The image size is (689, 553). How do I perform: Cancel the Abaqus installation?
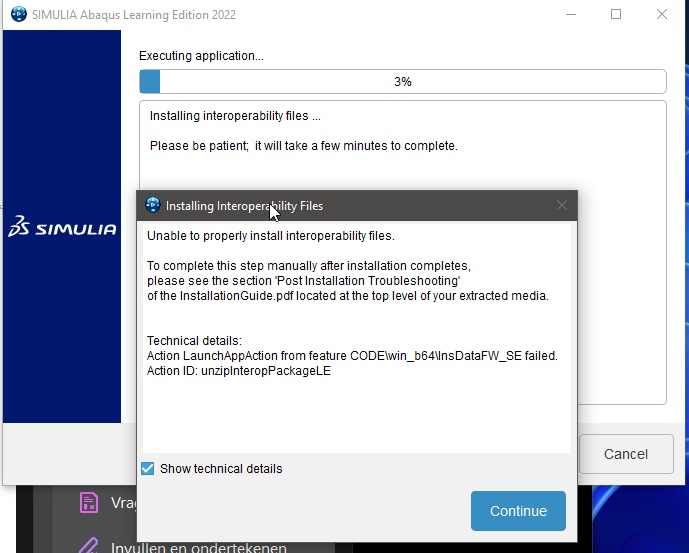[x=626, y=454]
